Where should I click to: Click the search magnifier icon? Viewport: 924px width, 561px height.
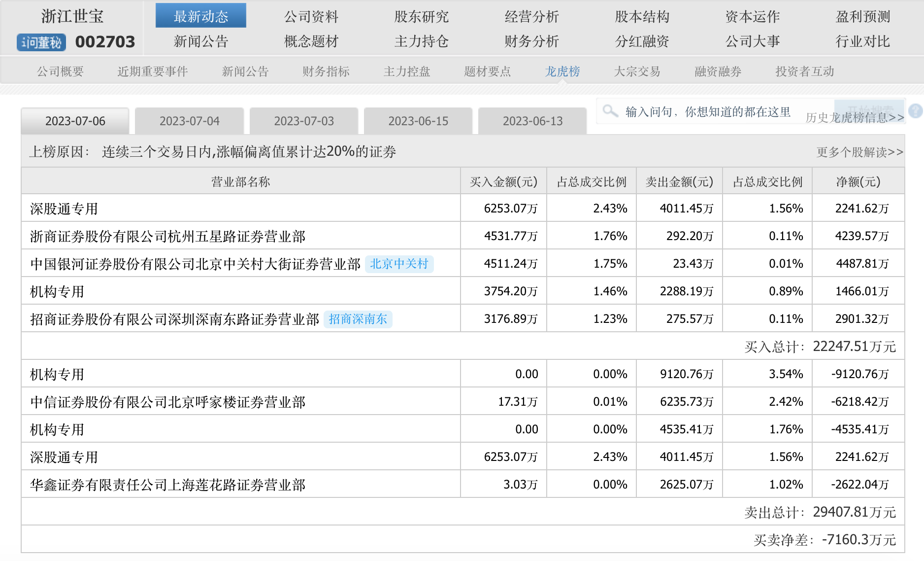point(610,111)
